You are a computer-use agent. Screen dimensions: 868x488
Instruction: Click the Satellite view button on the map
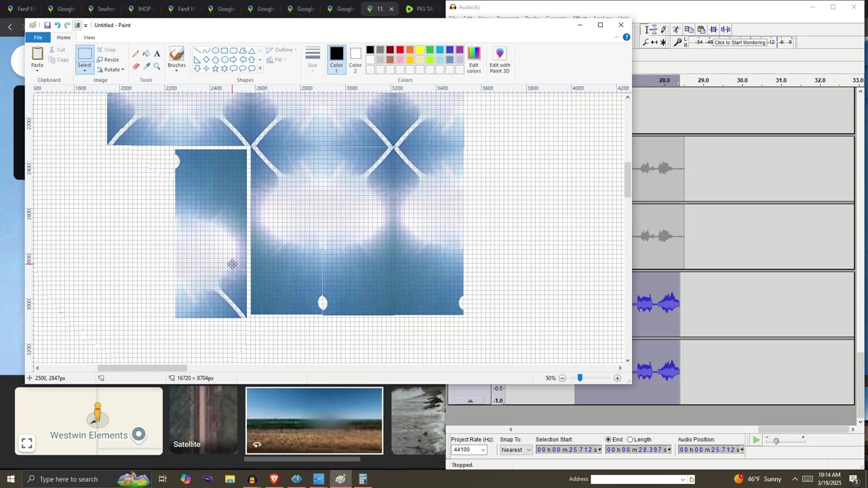point(203,420)
